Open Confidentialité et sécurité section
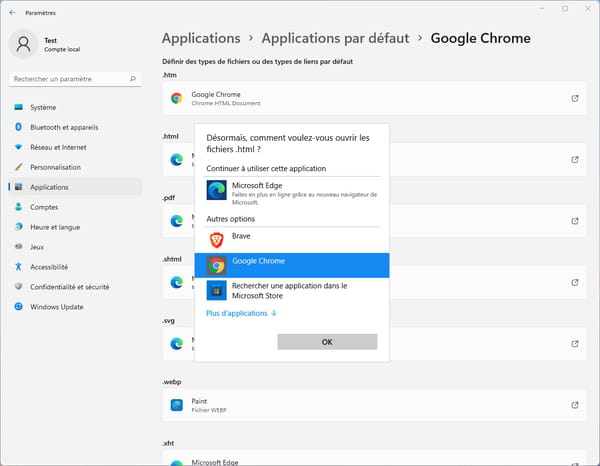The height and width of the screenshot is (466, 600). [75, 287]
